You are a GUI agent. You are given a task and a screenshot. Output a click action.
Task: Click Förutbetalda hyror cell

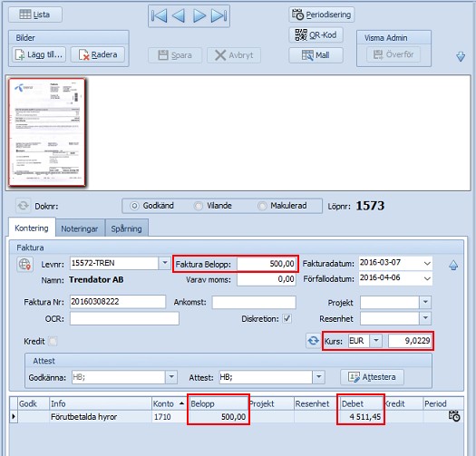pos(100,417)
